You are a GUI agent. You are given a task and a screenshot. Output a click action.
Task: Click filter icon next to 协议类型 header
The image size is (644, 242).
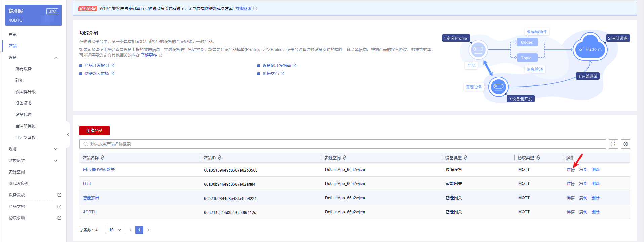(538, 158)
